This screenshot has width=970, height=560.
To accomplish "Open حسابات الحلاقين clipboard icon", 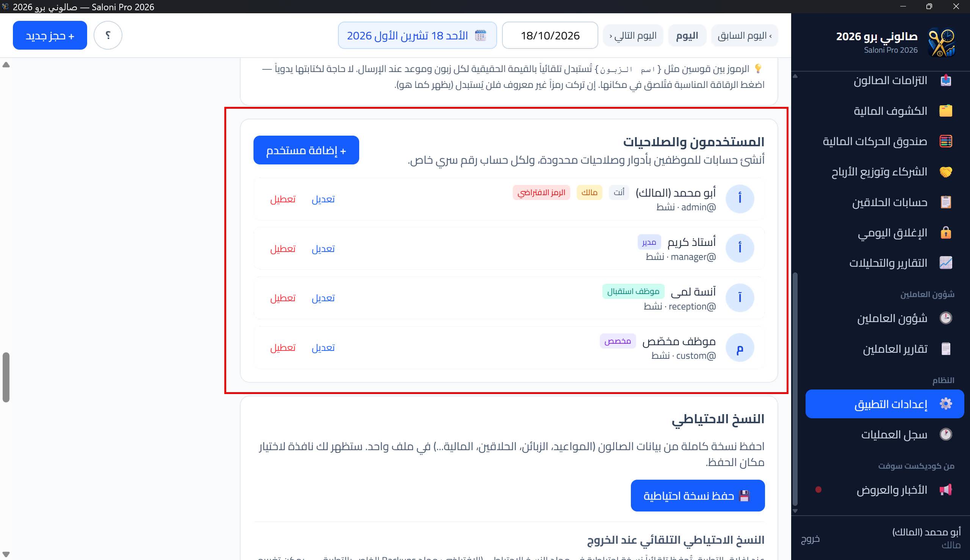I will click(x=945, y=202).
